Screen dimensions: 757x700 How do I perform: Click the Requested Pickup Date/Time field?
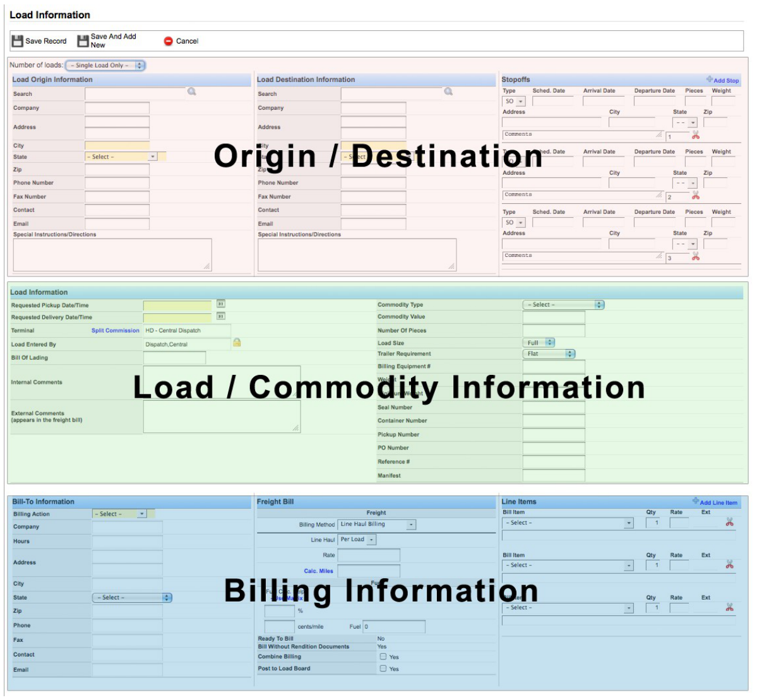click(177, 305)
